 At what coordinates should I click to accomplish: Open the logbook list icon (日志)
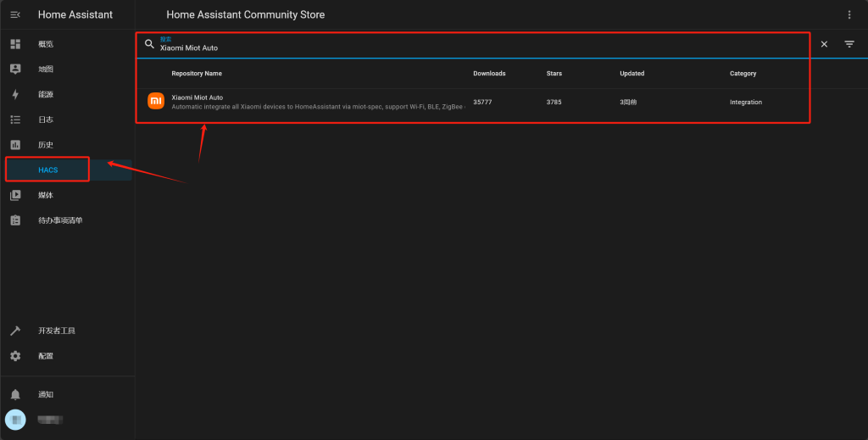click(15, 120)
